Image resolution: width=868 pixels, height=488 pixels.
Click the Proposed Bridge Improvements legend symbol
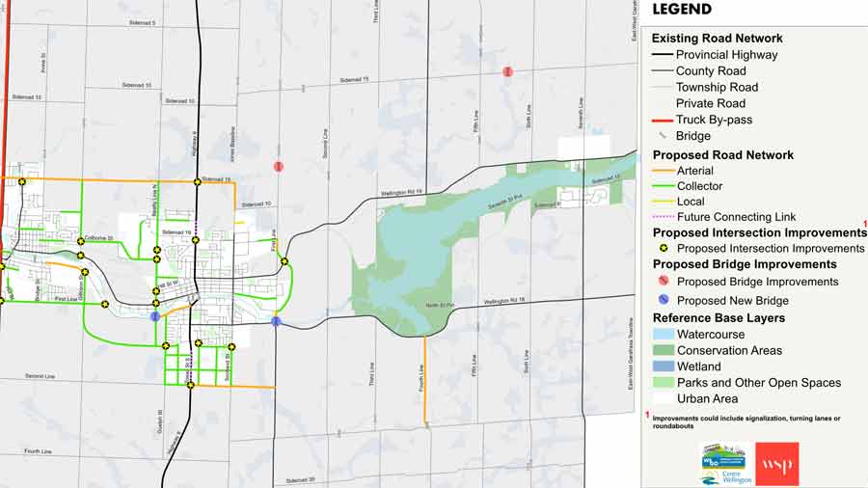(x=664, y=281)
